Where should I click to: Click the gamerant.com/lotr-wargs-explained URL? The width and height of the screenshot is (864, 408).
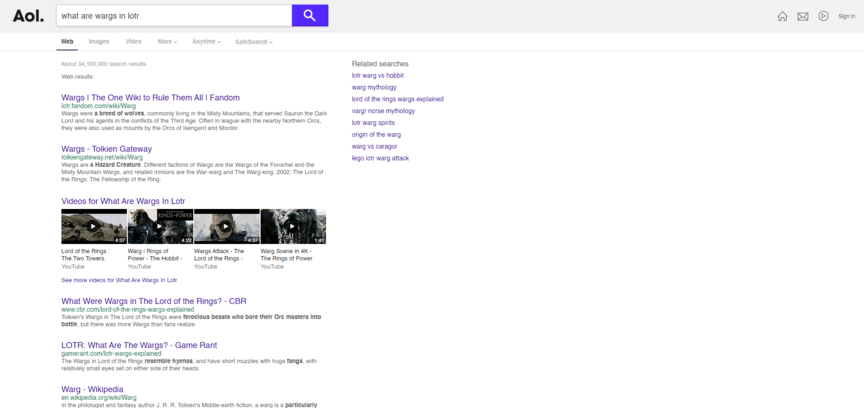point(111,353)
